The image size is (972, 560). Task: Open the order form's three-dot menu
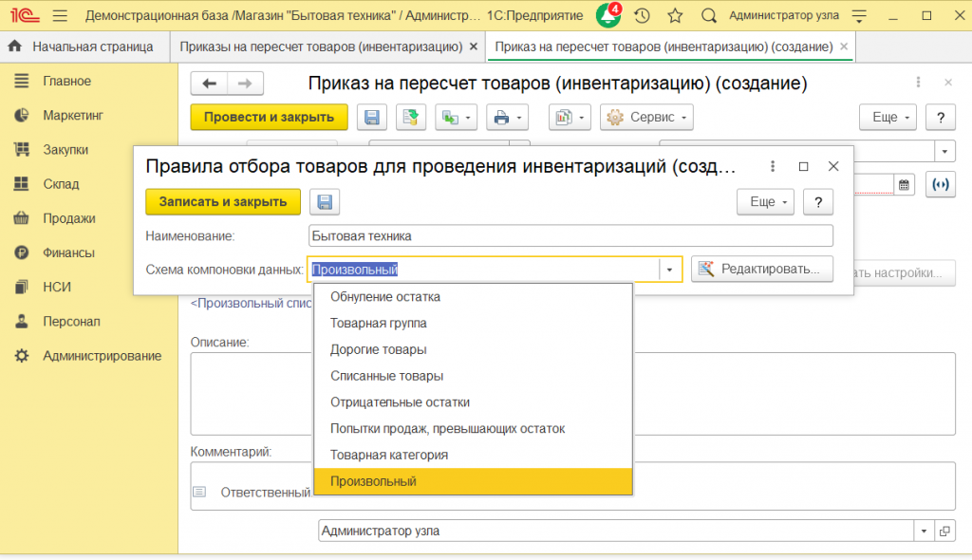[x=918, y=83]
